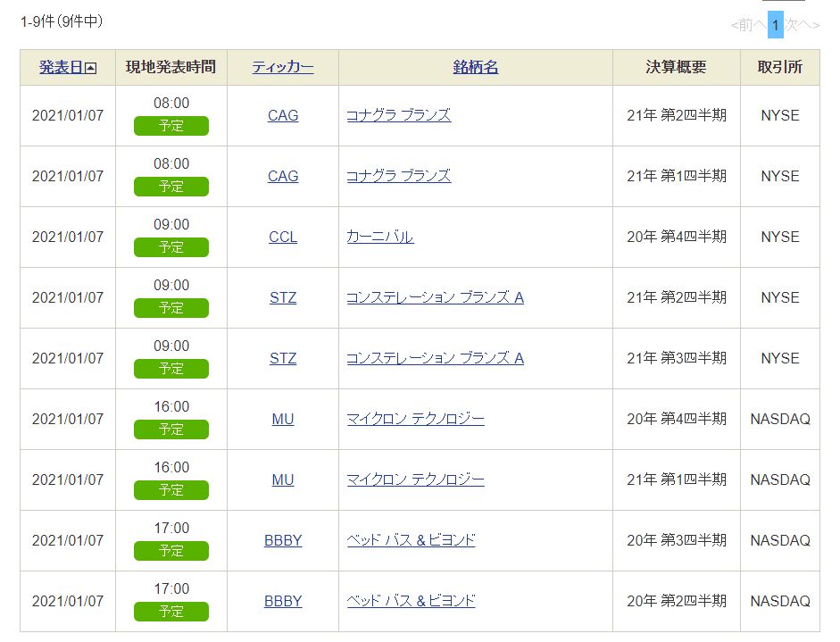Click the 現地発表時間 column header

click(x=170, y=68)
